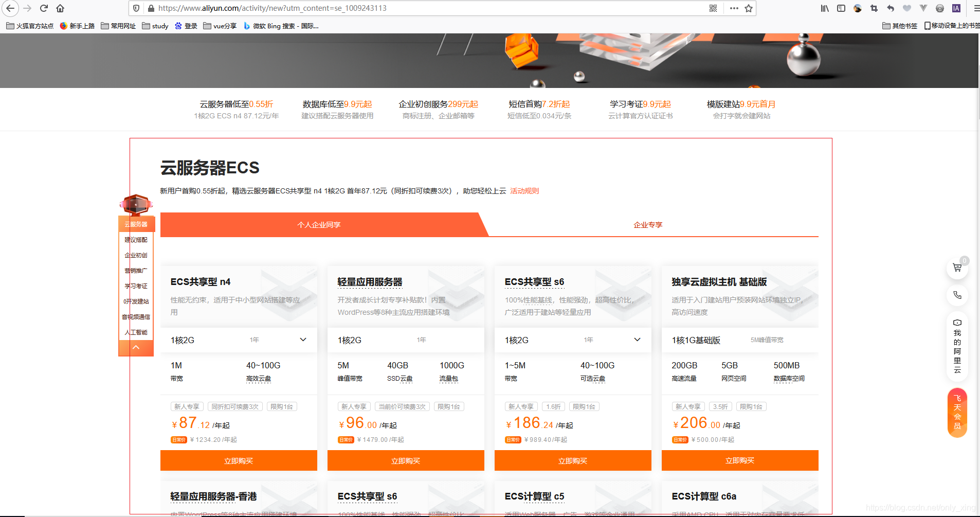This screenshot has height=517, width=980.
Task: Buy 独享云虚拟主机 with 立即购买
Action: (x=740, y=460)
